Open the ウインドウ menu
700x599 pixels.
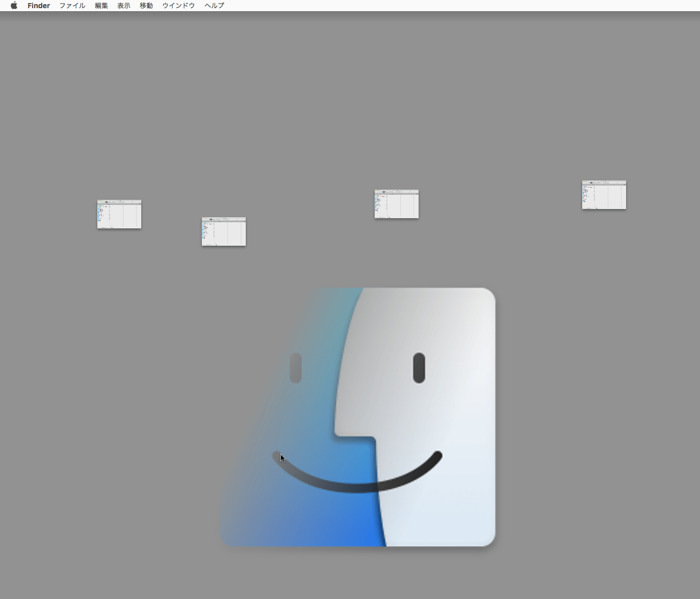point(178,6)
